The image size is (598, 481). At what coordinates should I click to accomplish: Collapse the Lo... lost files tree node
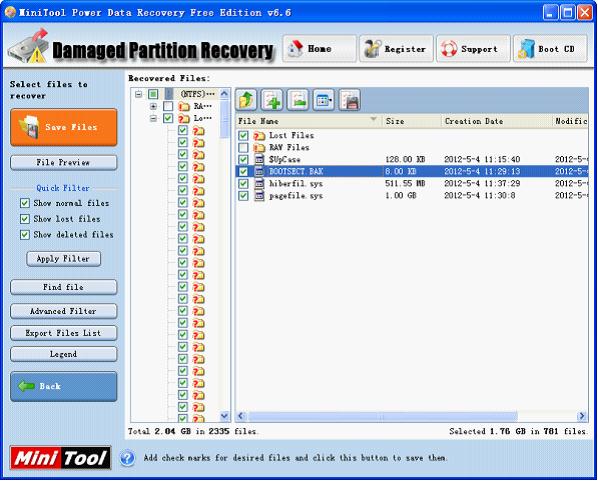[153, 118]
